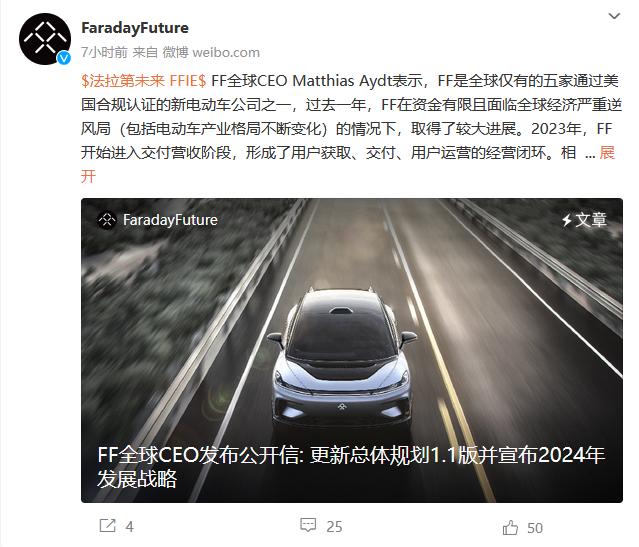Click the small FaradayFuture logo on the article card
The image size is (639, 547).
107,220
